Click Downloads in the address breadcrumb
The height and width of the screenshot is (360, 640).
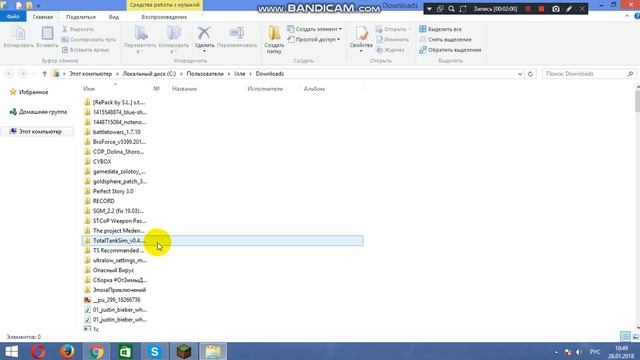pos(269,74)
